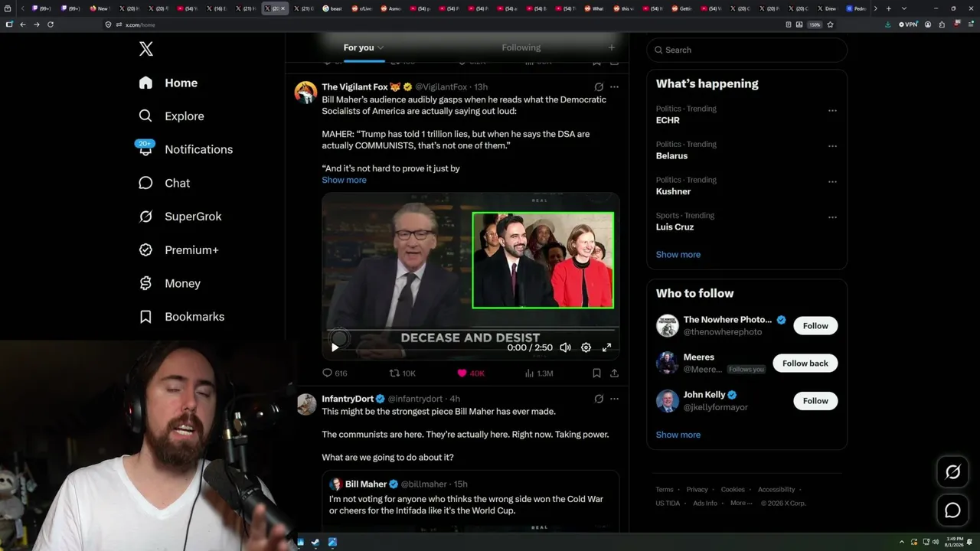Switch to the Following tab
980x551 pixels.
[521, 47]
